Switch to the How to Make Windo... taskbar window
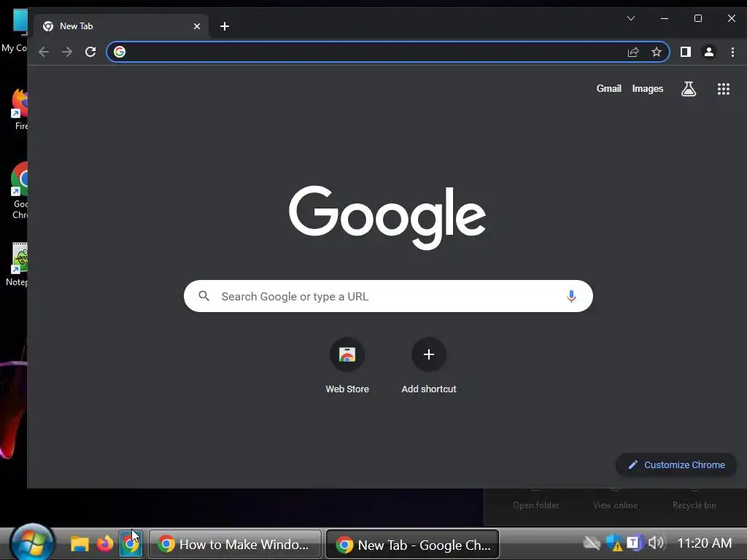 [236, 544]
